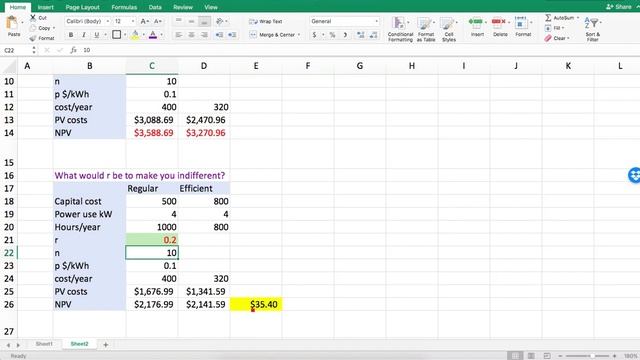Viewport: 640px width, 360px height.
Task: Apply the font color swatch
Action: pyautogui.click(x=153, y=35)
